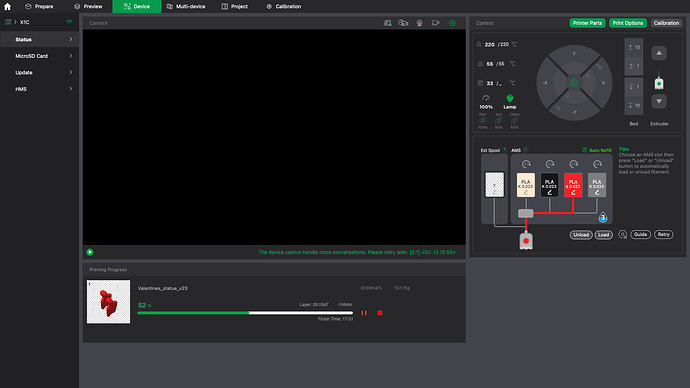Toggle the Lamp on or off
This screenshot has height=388, width=690.
click(510, 102)
